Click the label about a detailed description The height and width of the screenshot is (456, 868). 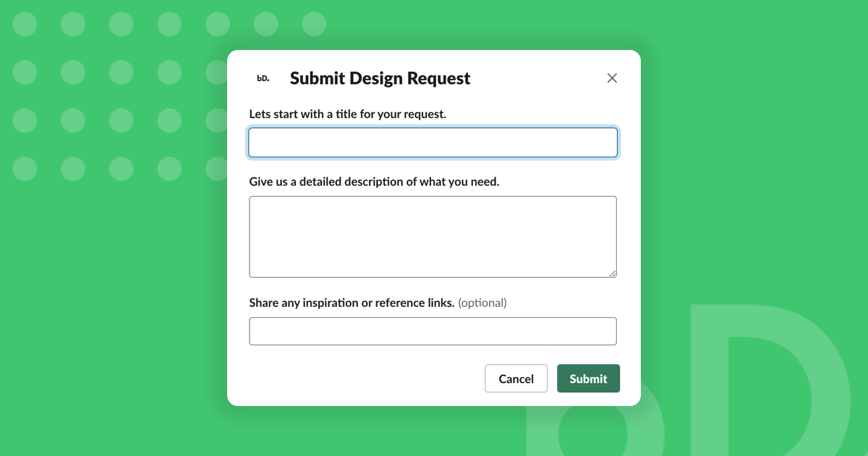click(x=374, y=181)
